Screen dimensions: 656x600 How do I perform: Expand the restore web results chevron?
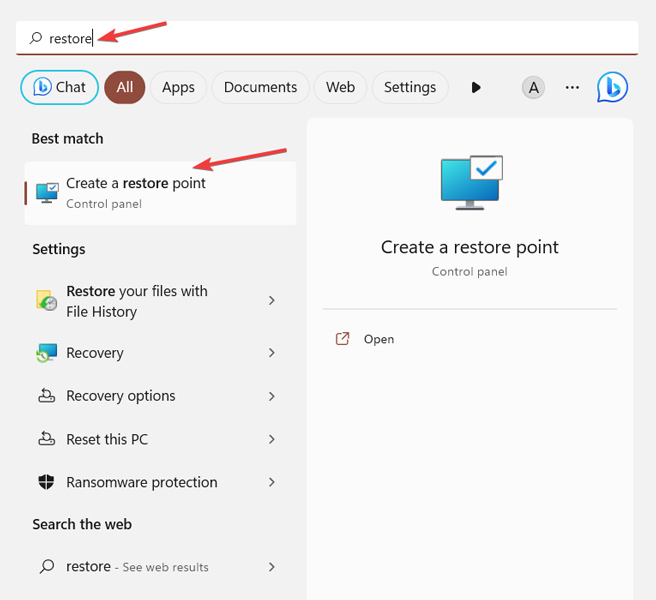272,567
